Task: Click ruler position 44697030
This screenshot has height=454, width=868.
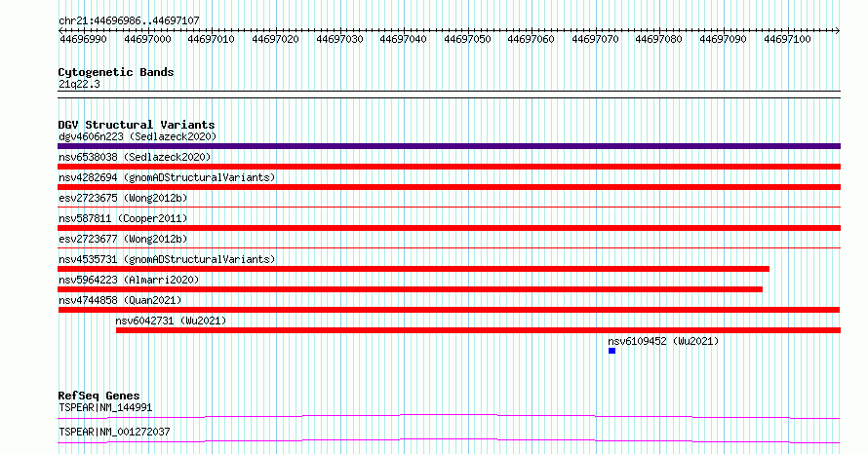Action: pyautogui.click(x=339, y=39)
